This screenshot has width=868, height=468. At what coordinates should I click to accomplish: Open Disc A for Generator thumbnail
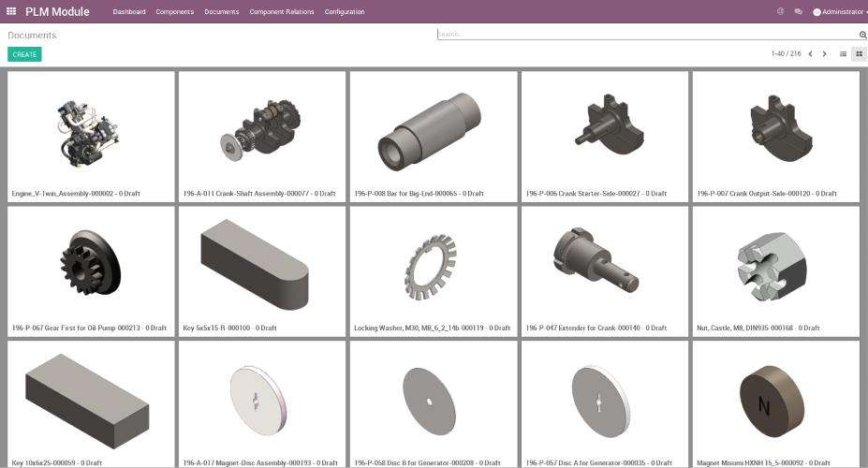(600, 400)
